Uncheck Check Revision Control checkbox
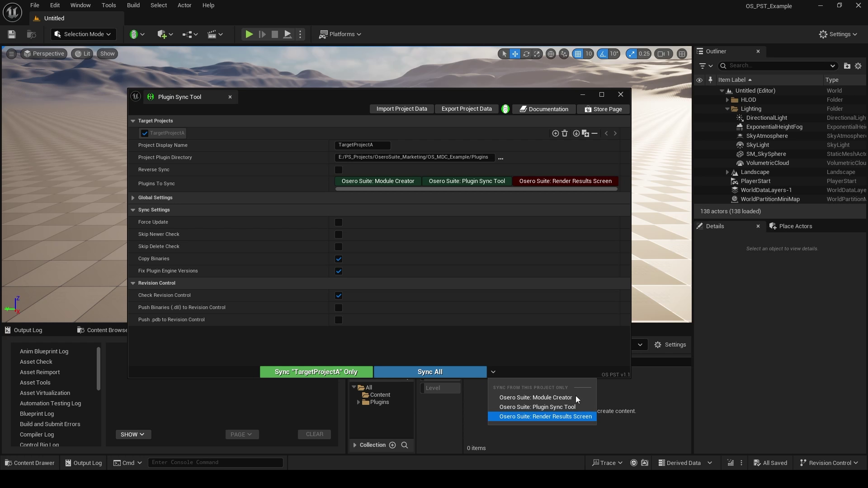 tap(339, 296)
